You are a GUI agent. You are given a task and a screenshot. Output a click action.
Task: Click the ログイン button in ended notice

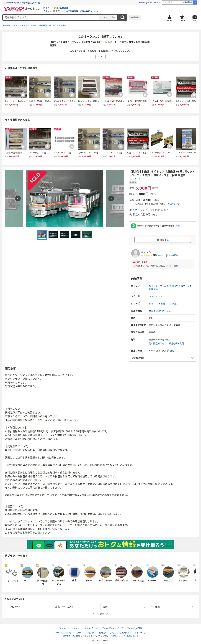pyautogui.click(x=100, y=56)
